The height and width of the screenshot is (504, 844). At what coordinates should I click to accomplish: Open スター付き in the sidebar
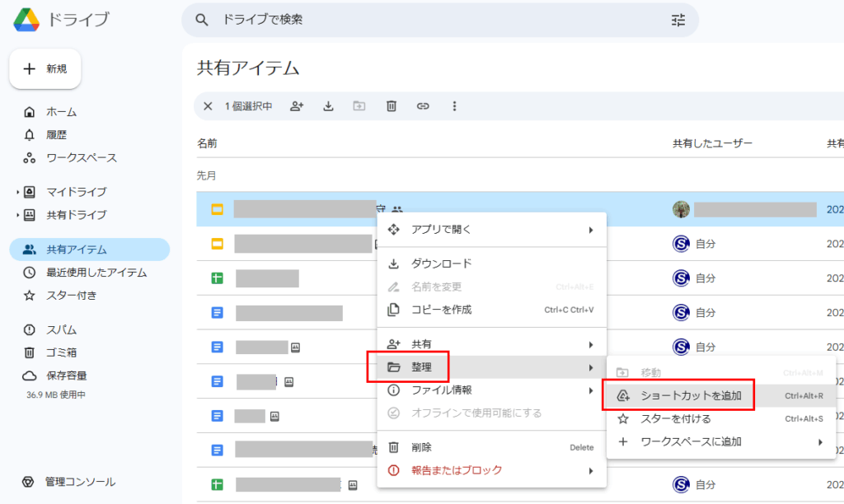pyautogui.click(x=71, y=296)
